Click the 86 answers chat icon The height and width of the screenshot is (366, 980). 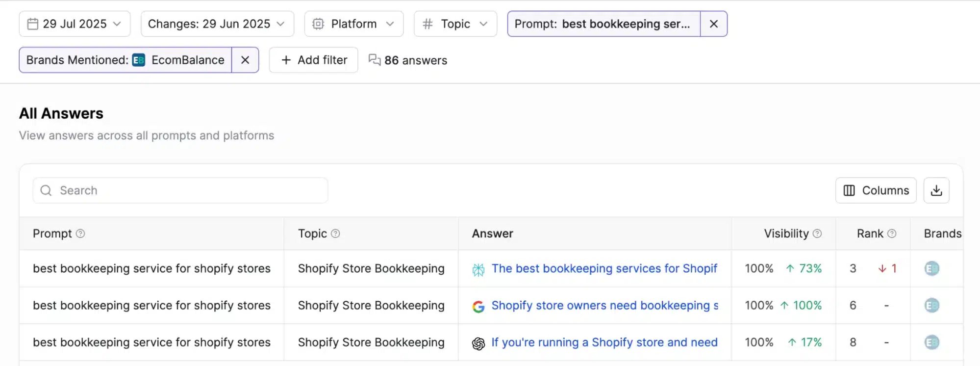(375, 60)
